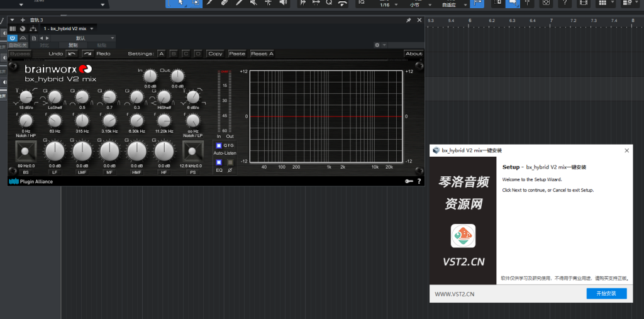
Task: Click the video filmstrip icon in toolbar
Action: [583, 3]
